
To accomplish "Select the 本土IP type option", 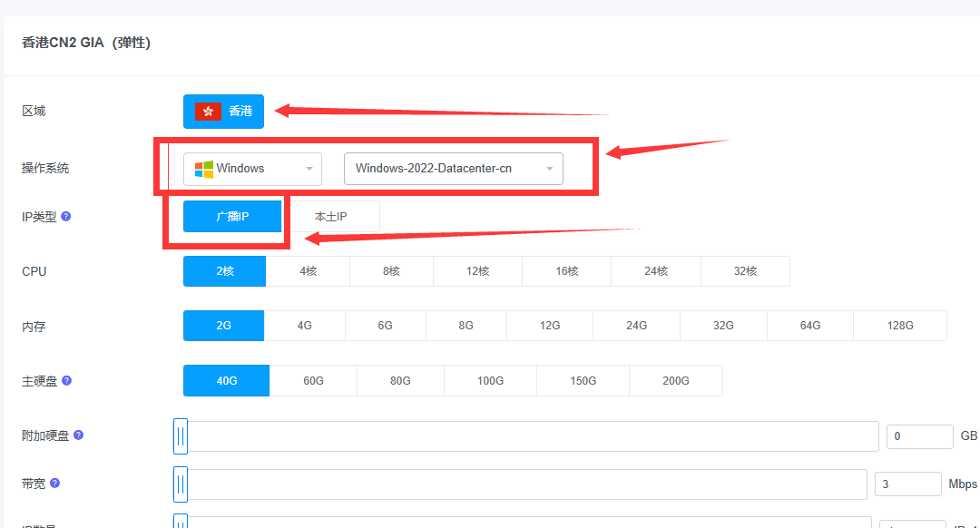I will click(331, 217).
